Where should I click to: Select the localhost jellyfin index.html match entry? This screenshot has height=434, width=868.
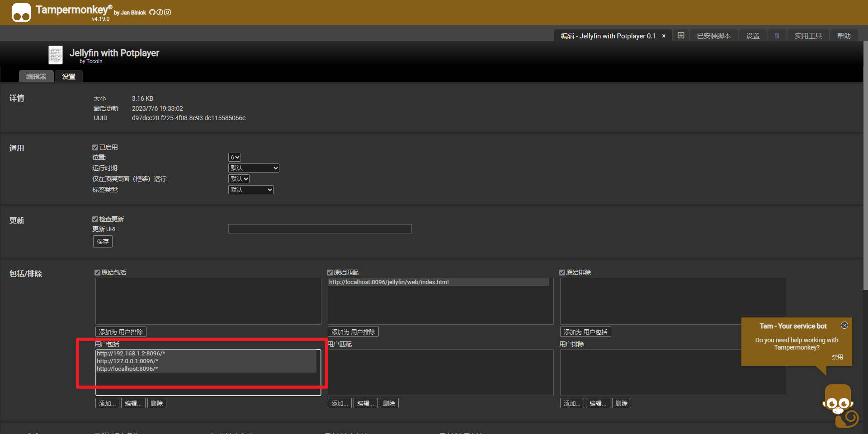[438, 282]
